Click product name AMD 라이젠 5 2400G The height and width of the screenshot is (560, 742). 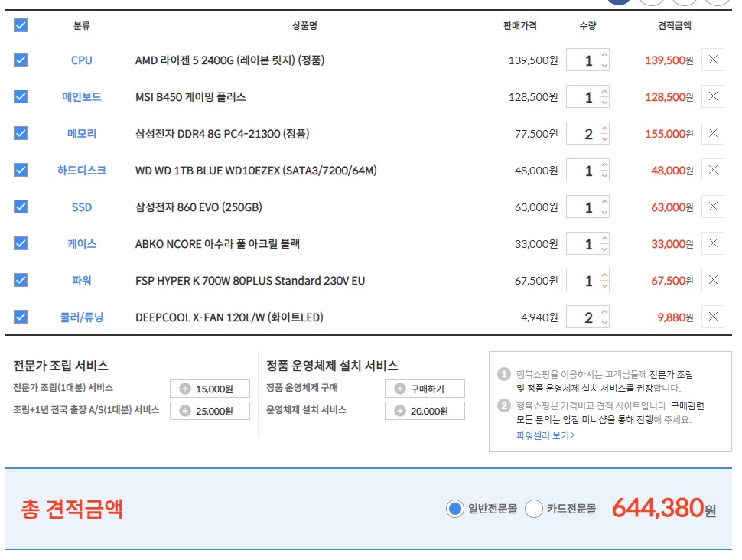tap(230, 60)
